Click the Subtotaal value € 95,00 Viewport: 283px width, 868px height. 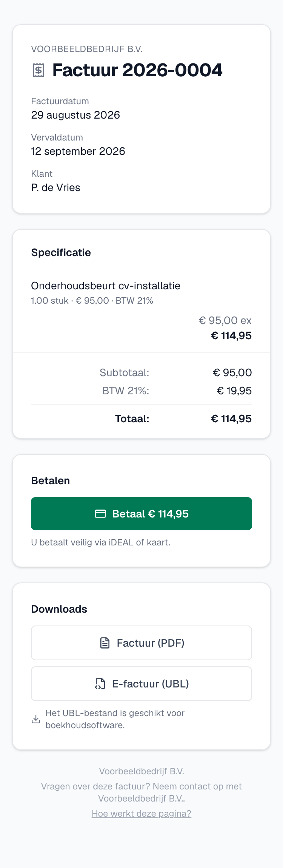click(232, 372)
